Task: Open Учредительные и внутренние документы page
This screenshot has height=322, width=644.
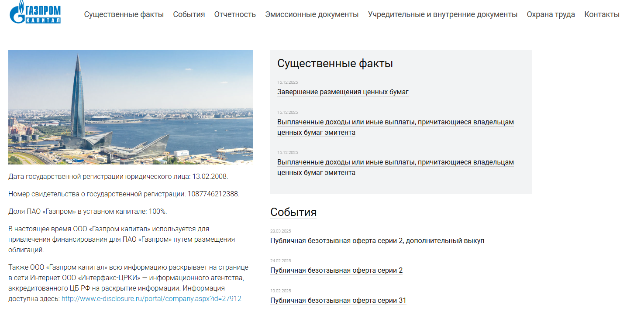Action: point(442,14)
